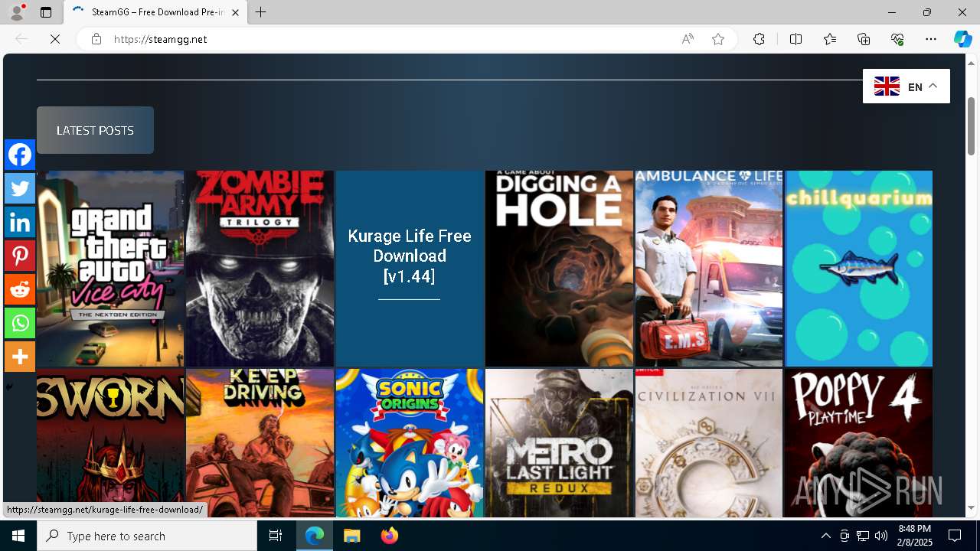Share page via Twitter sidebar icon
Image resolution: width=980 pixels, height=551 pixels.
tap(20, 188)
